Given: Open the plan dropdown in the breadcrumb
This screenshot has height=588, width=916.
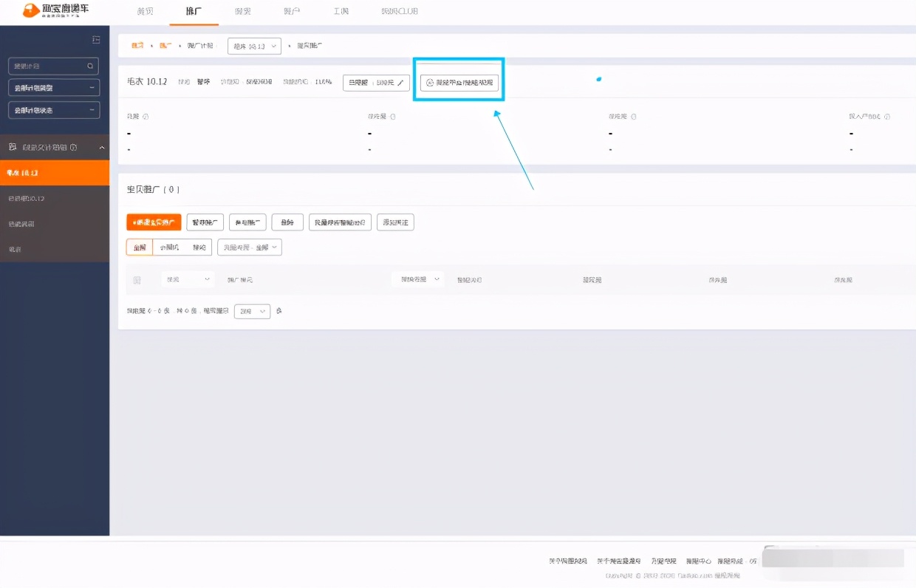Looking at the screenshot, I should (x=254, y=46).
